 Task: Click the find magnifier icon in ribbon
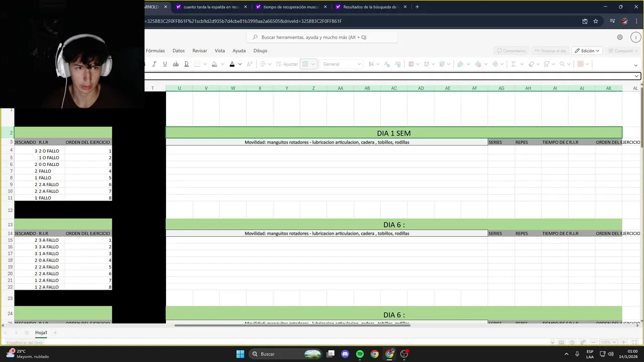(x=562, y=64)
